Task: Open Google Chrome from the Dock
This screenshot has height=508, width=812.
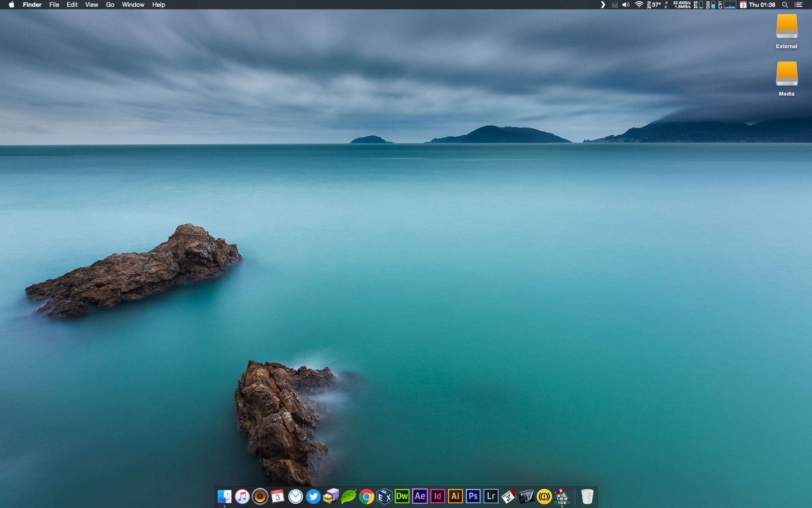Action: (x=366, y=497)
